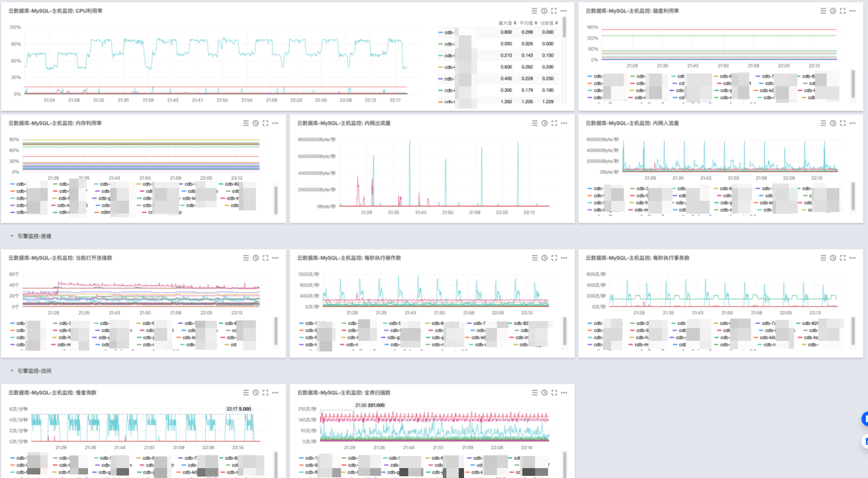The width and height of the screenshot is (868, 478).
Task: Click clock icon on 当前打开连接数 panel
Action: (256, 258)
